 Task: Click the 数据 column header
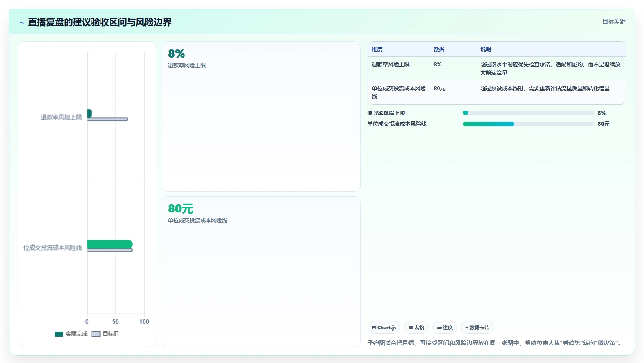point(439,49)
